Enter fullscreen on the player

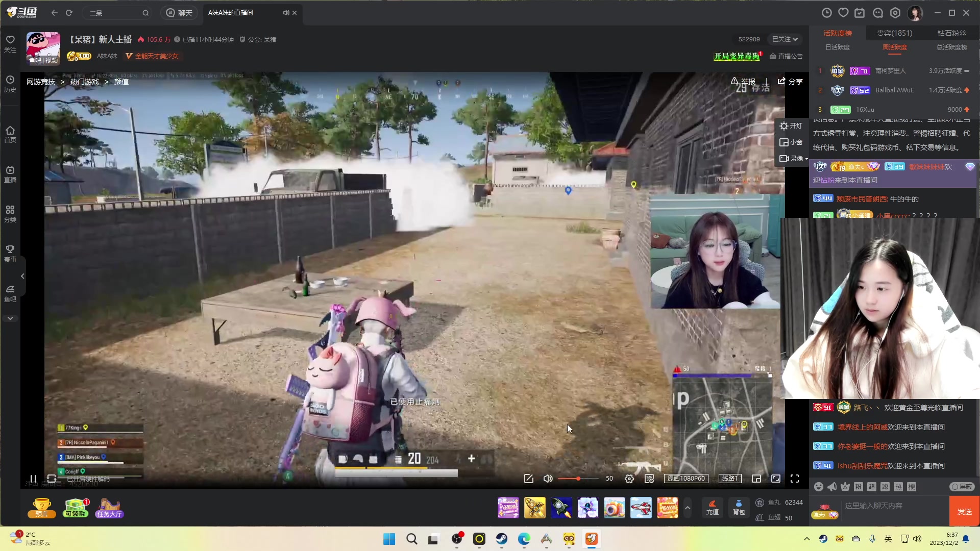coord(795,479)
